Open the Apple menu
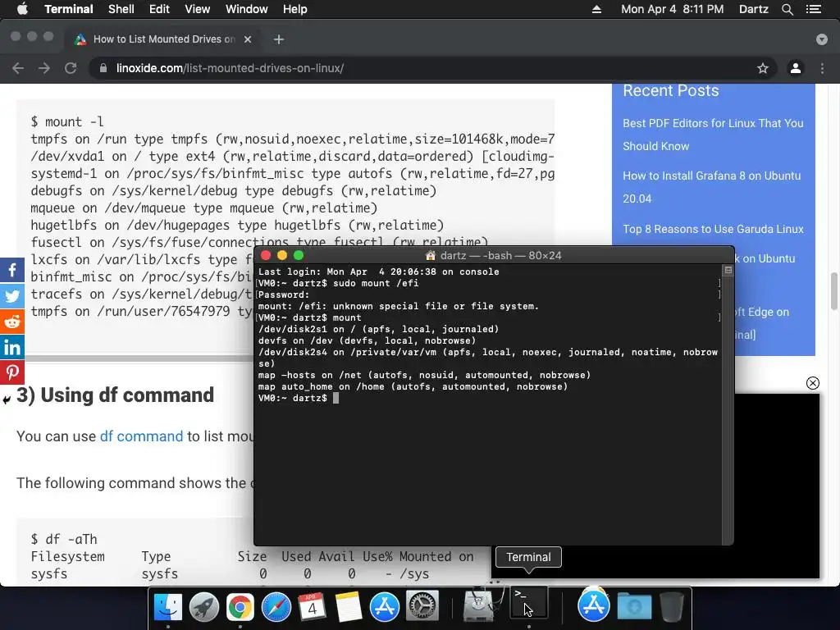 22,9
